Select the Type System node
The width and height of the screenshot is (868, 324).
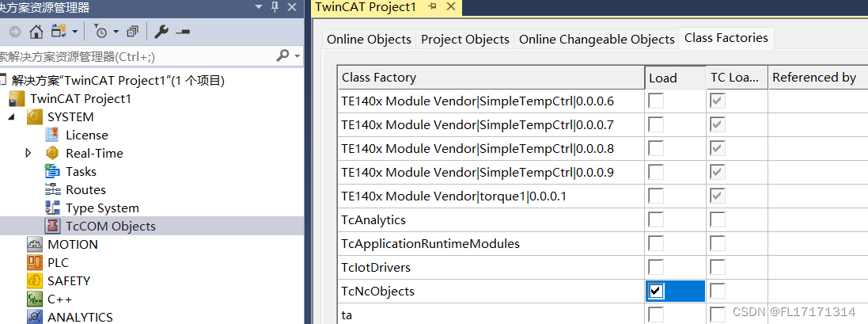click(x=102, y=208)
